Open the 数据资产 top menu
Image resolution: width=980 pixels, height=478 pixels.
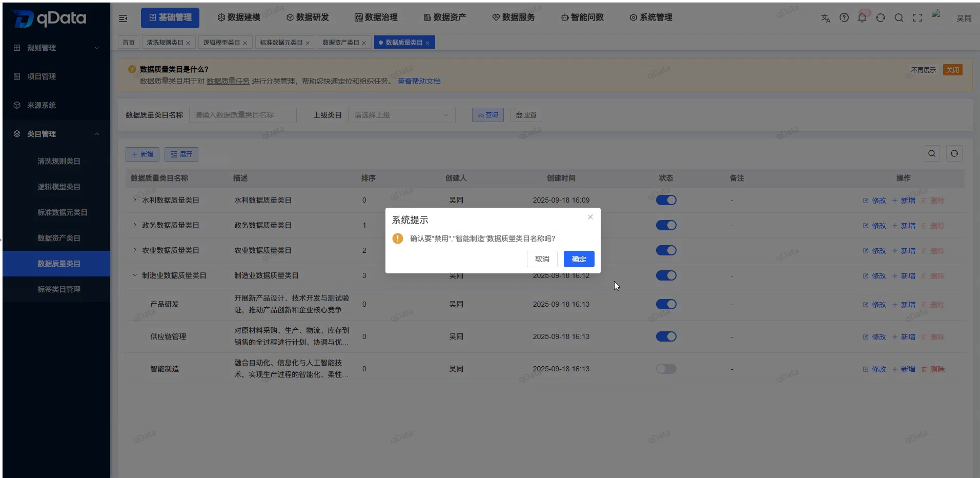[x=445, y=17]
